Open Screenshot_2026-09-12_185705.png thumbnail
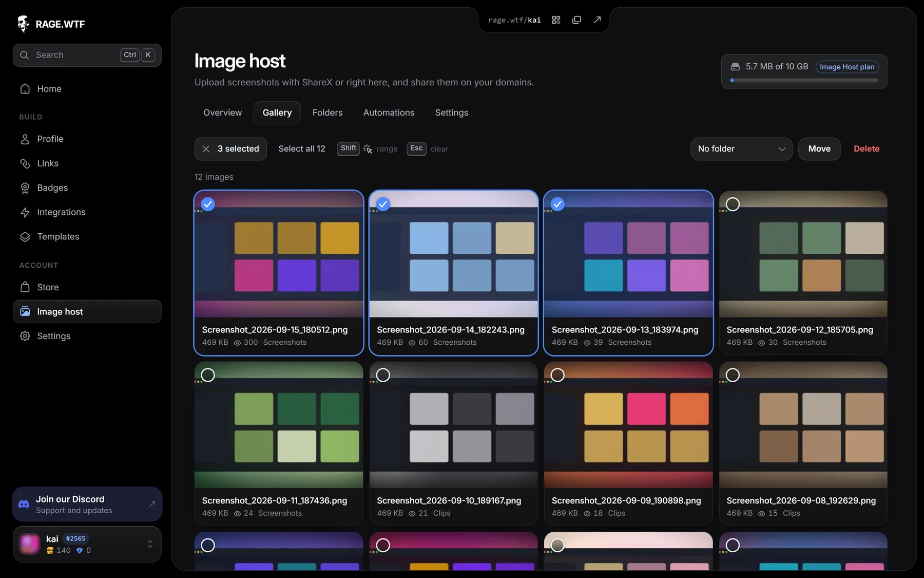This screenshot has width=924, height=578. (x=803, y=254)
